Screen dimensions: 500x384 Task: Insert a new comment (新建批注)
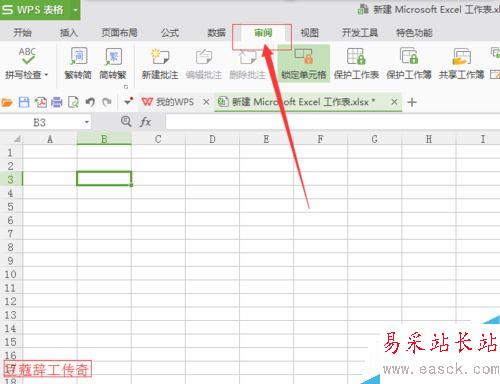click(160, 63)
